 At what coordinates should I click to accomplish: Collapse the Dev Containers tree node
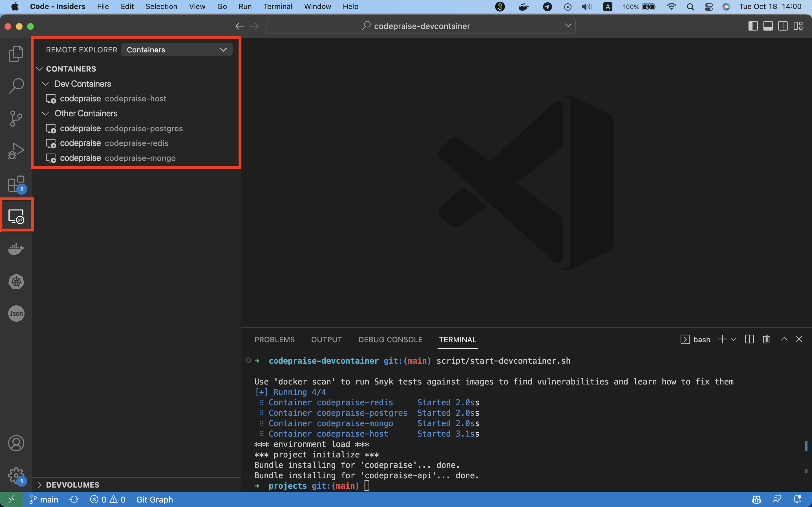(45, 84)
